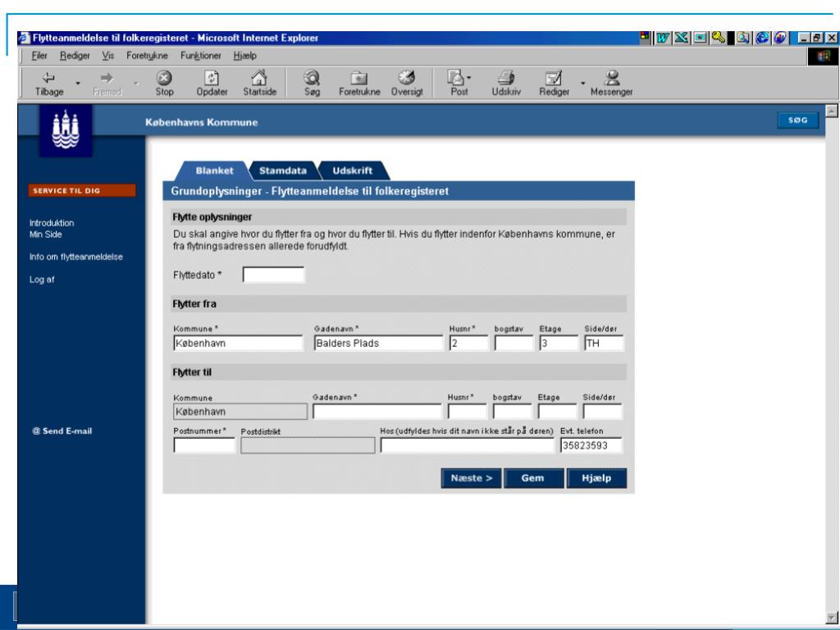The width and height of the screenshot is (840, 630).
Task: Click the Flytter fra bogstav field
Action: pyautogui.click(x=514, y=344)
